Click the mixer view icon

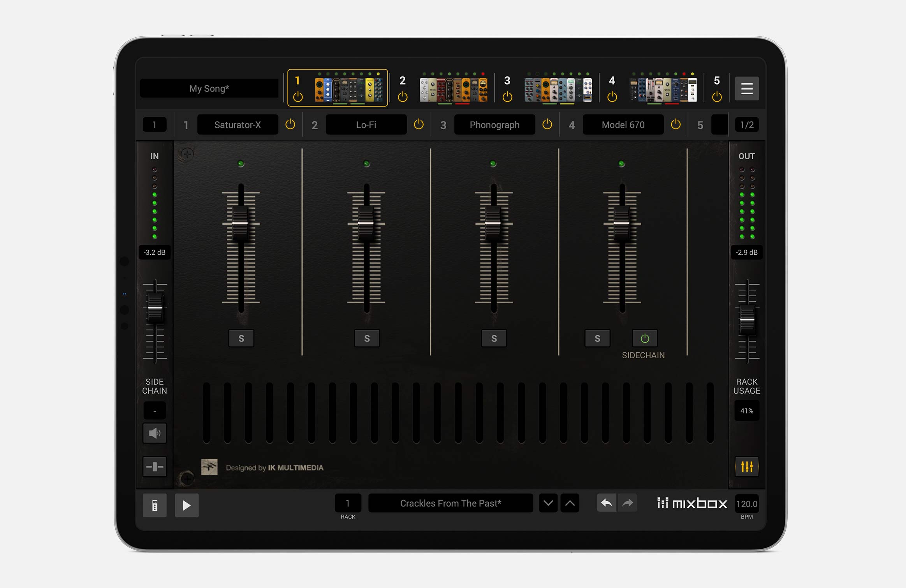pos(746,467)
